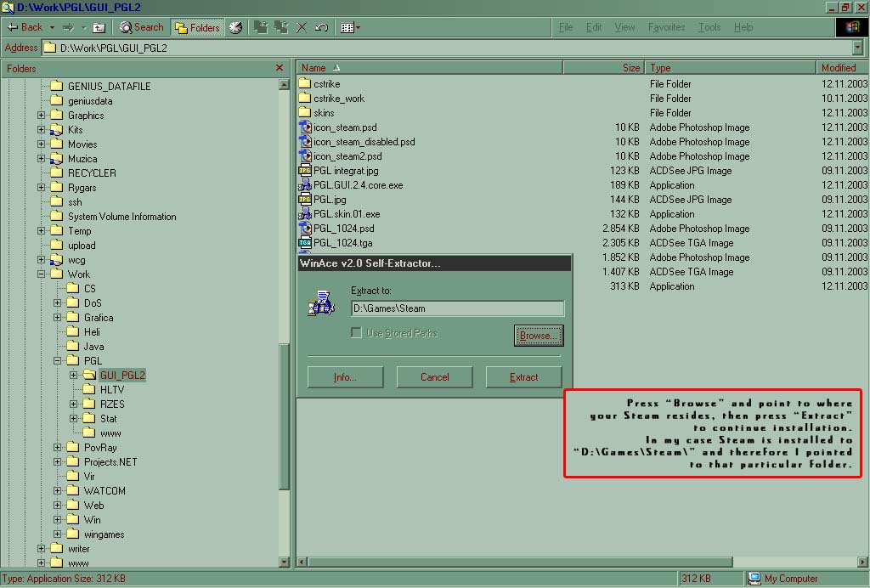Cancel the WinAce self-extractor
Screen dimensions: 870x588
pos(434,377)
